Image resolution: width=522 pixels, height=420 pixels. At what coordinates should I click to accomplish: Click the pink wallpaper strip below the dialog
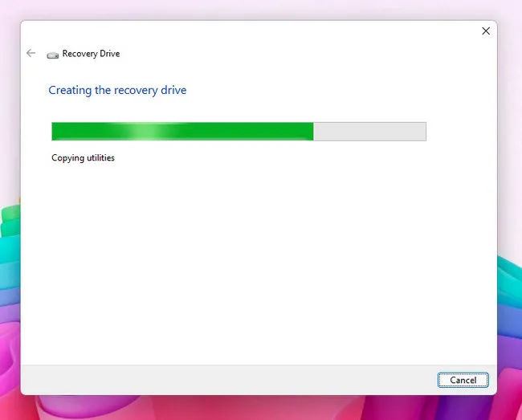[257, 408]
